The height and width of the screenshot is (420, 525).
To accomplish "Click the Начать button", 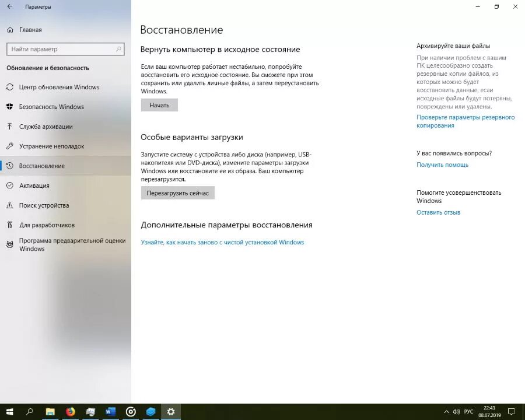I will [x=159, y=105].
